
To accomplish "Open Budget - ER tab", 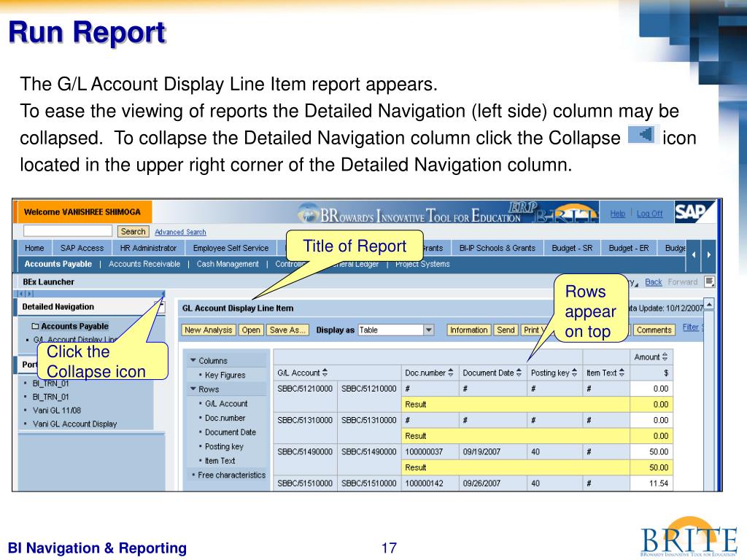I will point(628,248).
